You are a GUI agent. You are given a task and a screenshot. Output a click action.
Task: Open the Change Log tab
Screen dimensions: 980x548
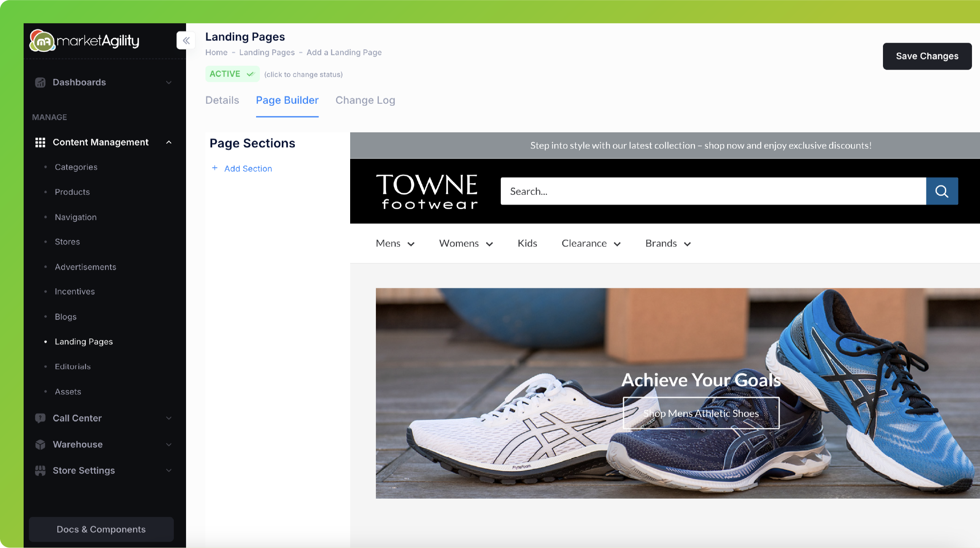365,100
